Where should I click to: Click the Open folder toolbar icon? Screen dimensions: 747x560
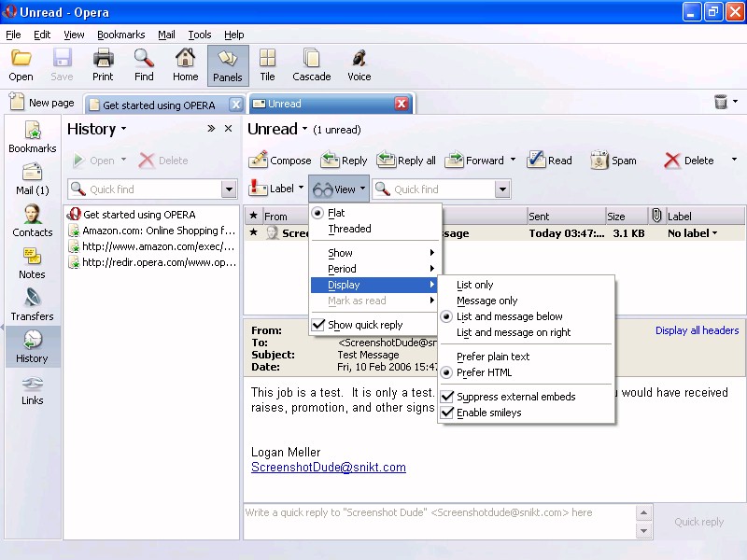pyautogui.click(x=21, y=65)
